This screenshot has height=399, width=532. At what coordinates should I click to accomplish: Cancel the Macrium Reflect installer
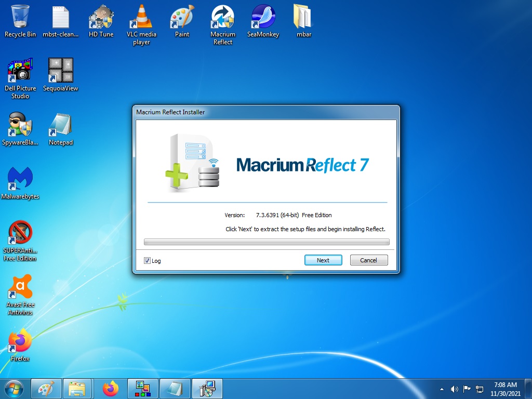(369, 260)
